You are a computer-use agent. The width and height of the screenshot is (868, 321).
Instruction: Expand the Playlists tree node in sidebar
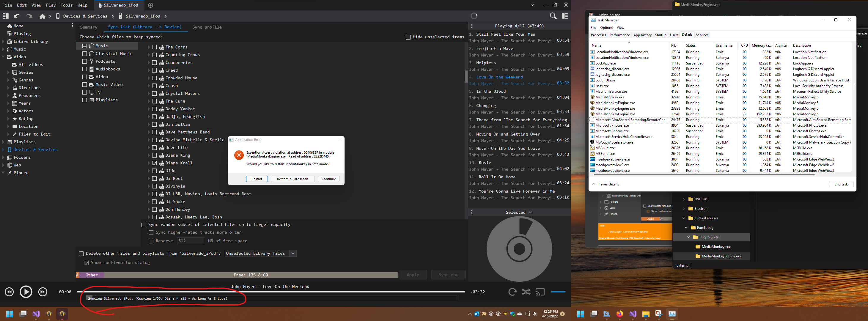pyautogui.click(x=3, y=142)
